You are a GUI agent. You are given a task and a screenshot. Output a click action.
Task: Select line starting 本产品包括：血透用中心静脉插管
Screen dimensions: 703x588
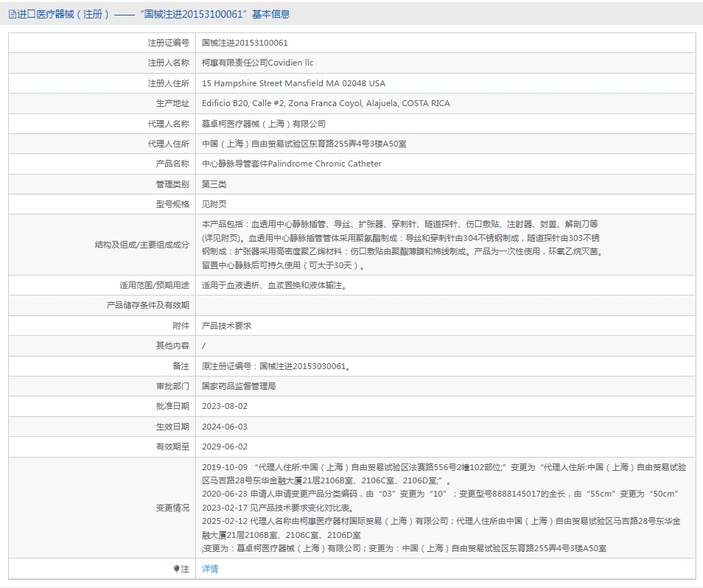(x=400, y=224)
